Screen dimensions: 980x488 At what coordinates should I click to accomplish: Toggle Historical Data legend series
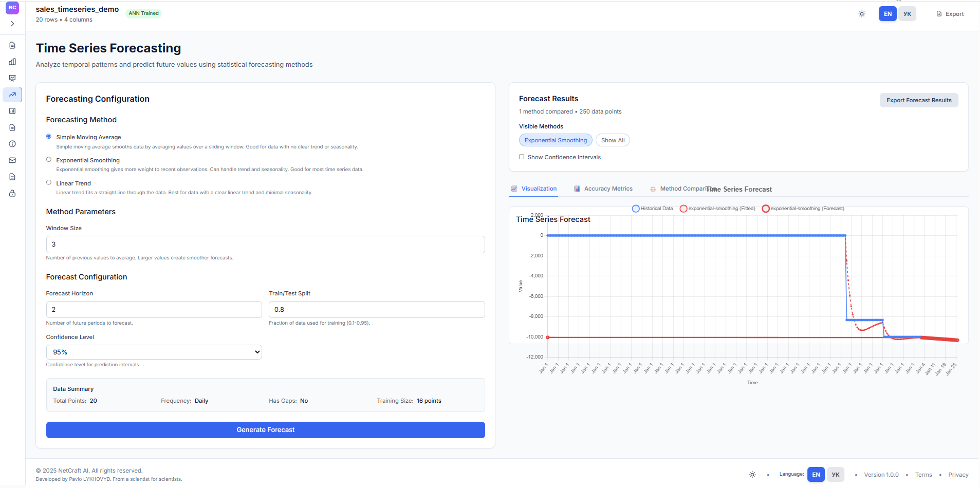(x=652, y=209)
